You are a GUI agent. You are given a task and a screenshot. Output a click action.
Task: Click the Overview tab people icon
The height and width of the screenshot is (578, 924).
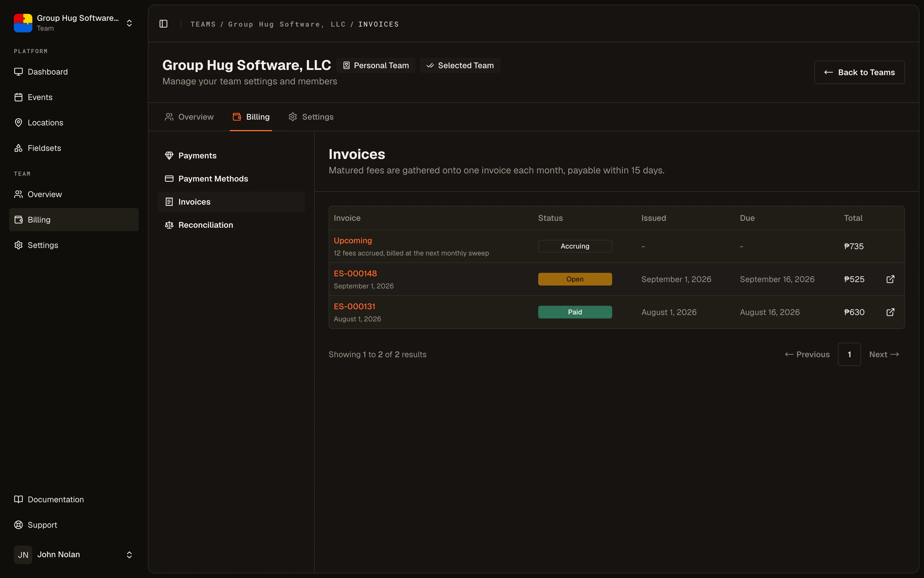pos(169,117)
